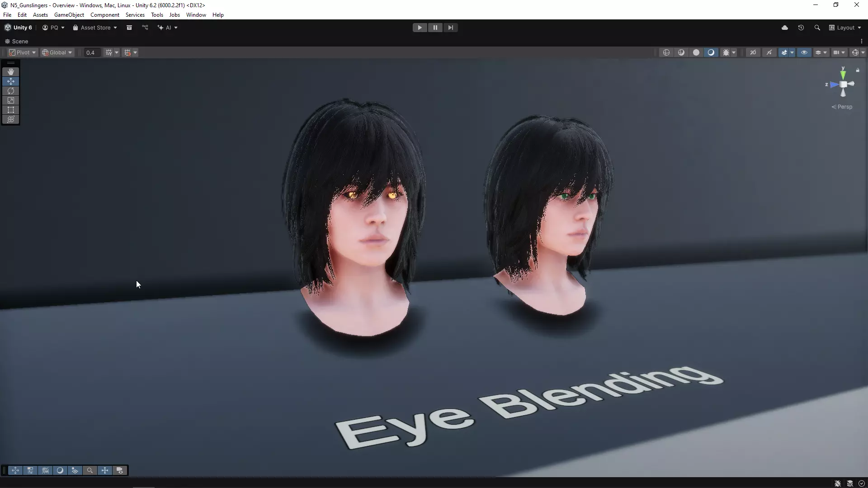Screen dimensions: 868x488
Task: Open the Pivot handle position dropdown
Action: (x=22, y=52)
